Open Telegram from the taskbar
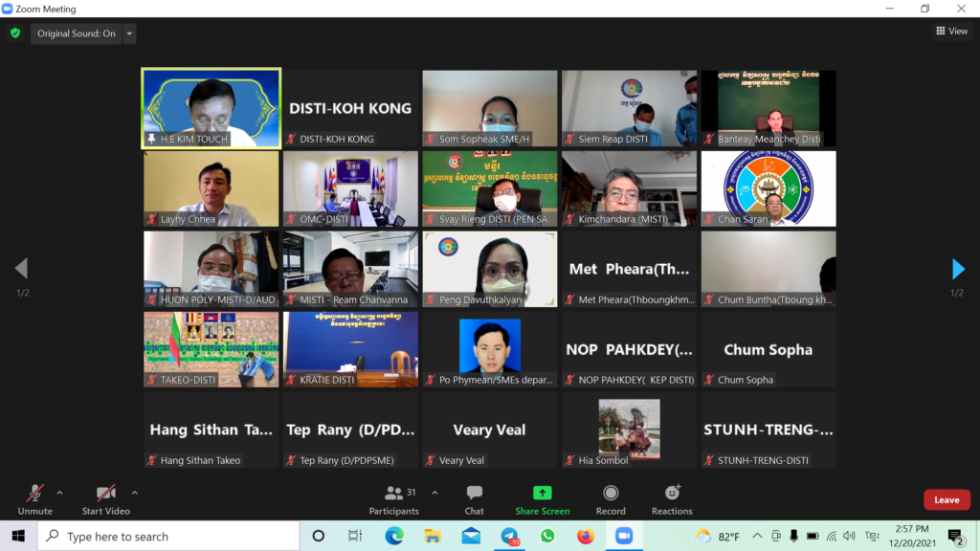This screenshot has width=980, height=551. click(509, 536)
